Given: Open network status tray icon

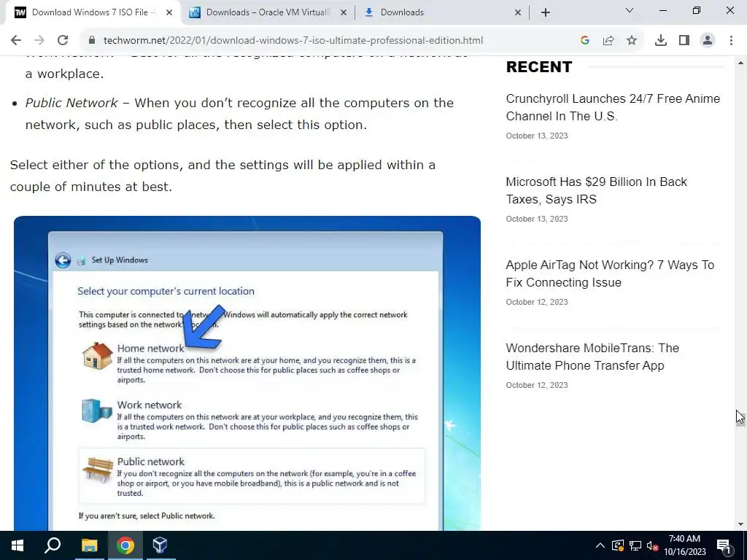Looking at the screenshot, I should (635, 545).
